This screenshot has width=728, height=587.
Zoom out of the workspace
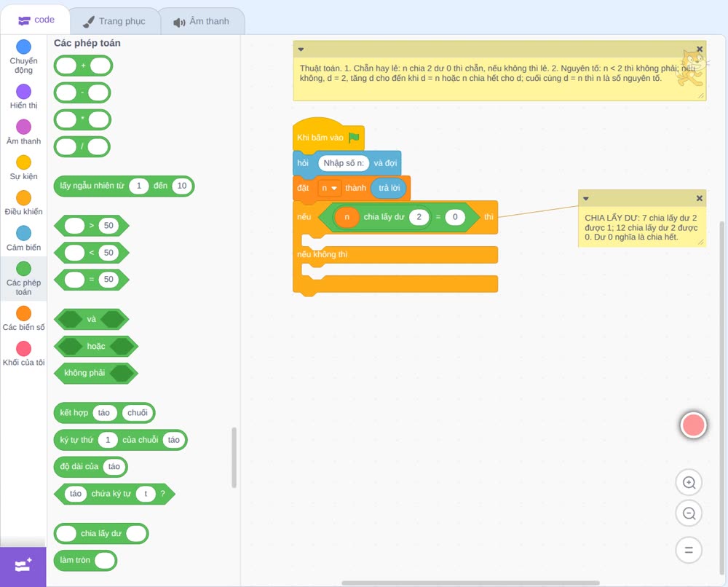click(x=689, y=513)
